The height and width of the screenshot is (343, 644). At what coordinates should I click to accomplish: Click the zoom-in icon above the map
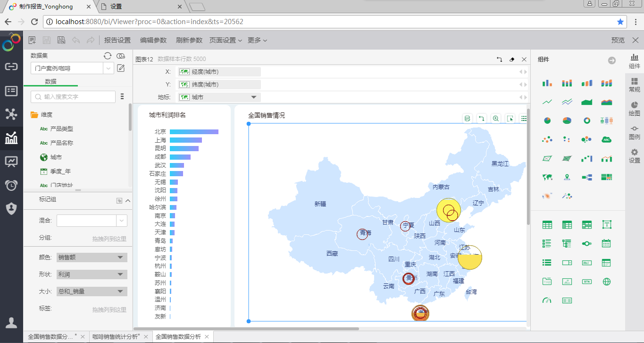click(x=495, y=119)
